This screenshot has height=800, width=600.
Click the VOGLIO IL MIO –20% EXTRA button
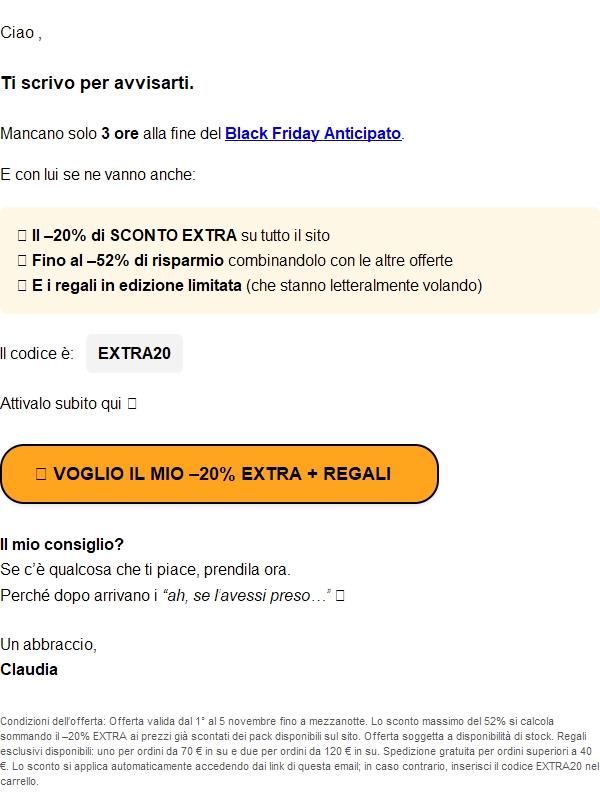pyautogui.click(x=222, y=473)
